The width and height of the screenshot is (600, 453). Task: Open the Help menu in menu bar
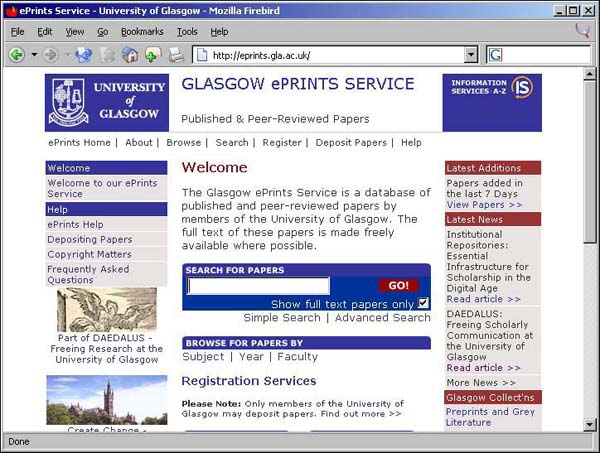[x=219, y=32]
